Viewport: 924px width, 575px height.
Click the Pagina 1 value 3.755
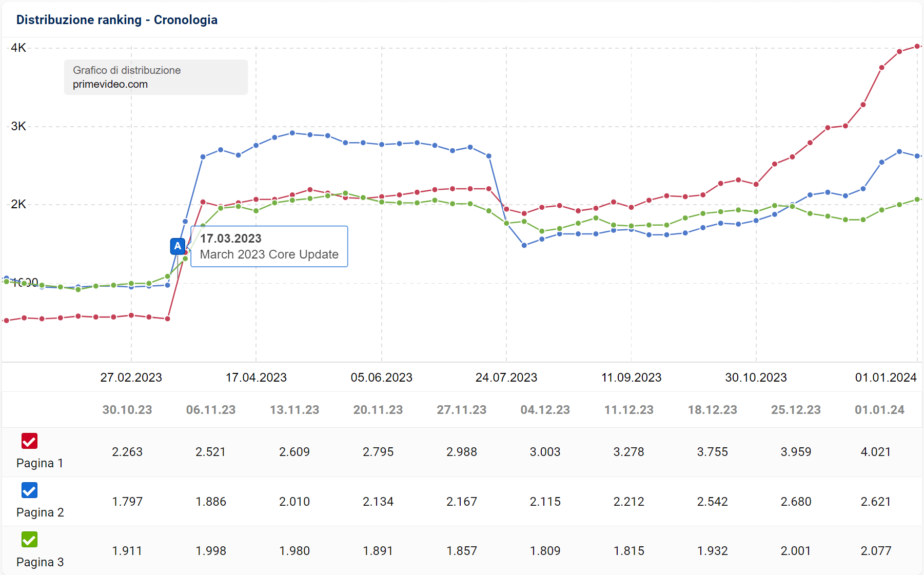(x=713, y=452)
